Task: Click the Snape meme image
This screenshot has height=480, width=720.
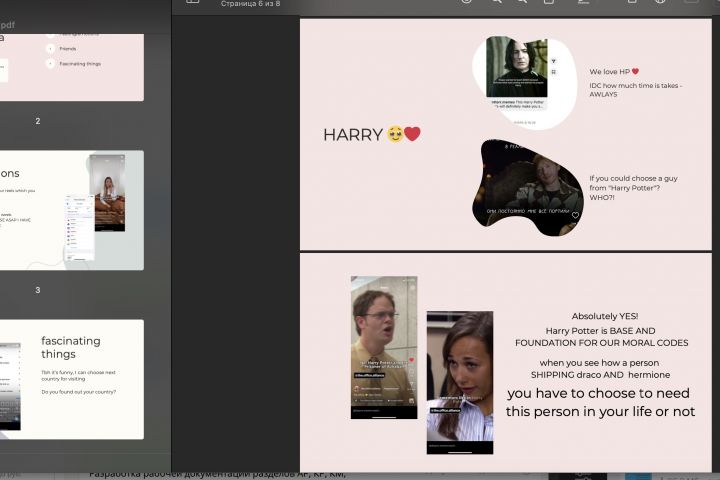Action: (x=517, y=68)
